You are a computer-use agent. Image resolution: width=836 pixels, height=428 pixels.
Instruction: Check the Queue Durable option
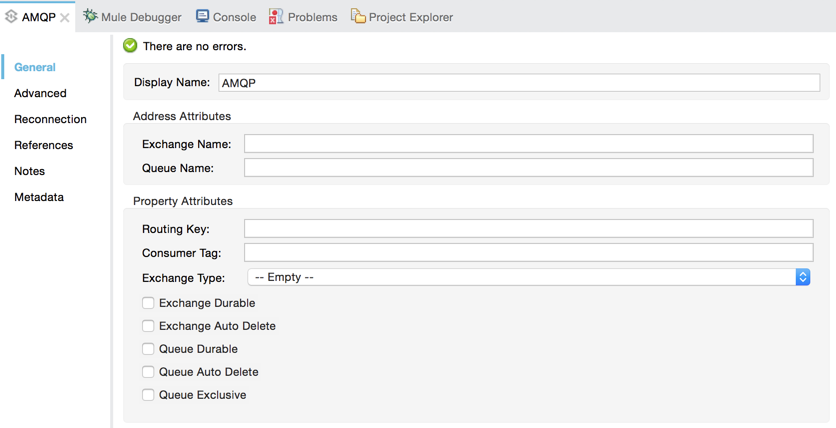tap(148, 349)
